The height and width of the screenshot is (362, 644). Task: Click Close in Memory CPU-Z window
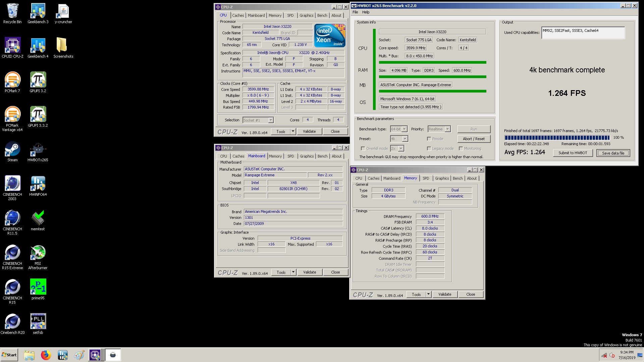click(470, 294)
